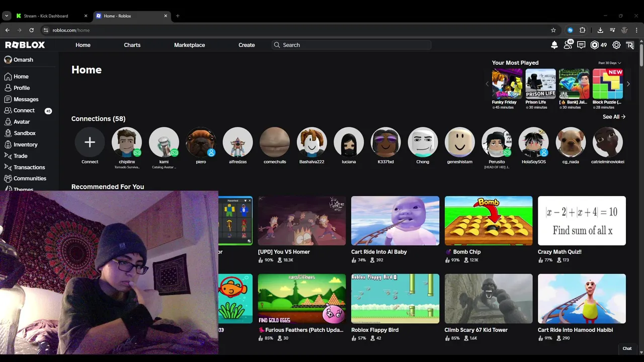Open cg_nada connection avatar
Image resolution: width=644 pixels, height=362 pixels.
click(571, 142)
